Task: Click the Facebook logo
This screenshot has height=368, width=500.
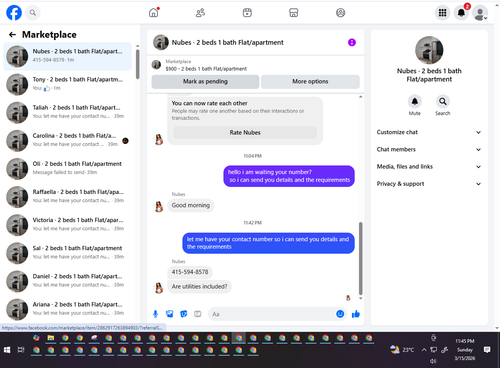Action: pos(14,13)
